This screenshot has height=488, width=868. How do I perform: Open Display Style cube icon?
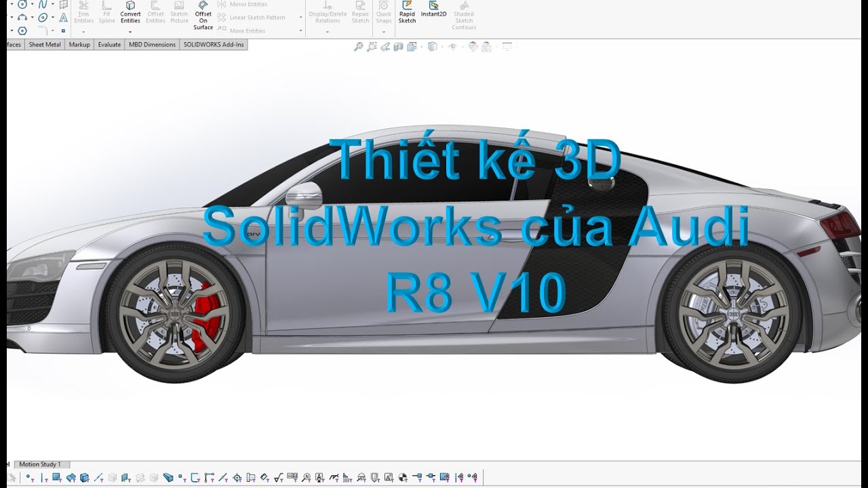point(432,47)
